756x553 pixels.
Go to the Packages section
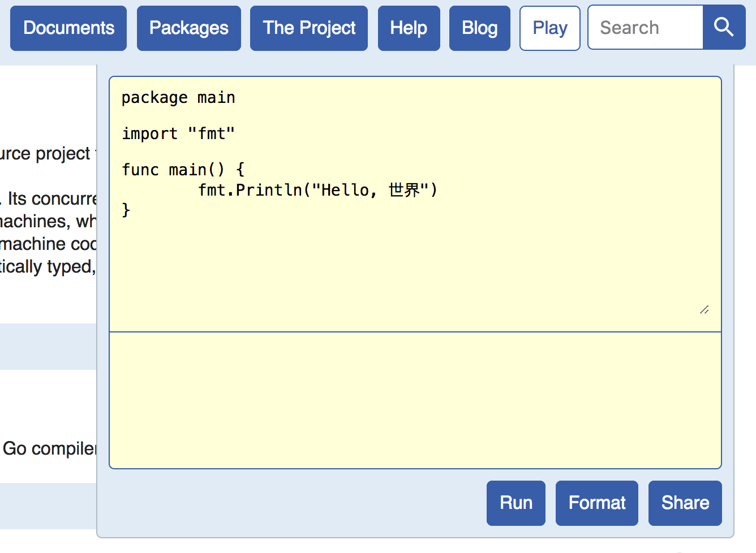click(x=188, y=28)
